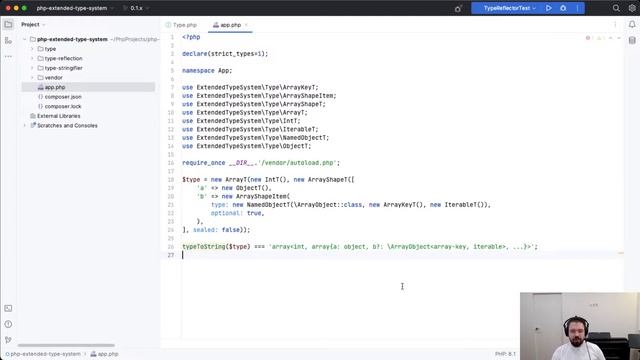640x360 pixels.
Task: Debug TypeReflectorTest configuration
Action: 563,8
